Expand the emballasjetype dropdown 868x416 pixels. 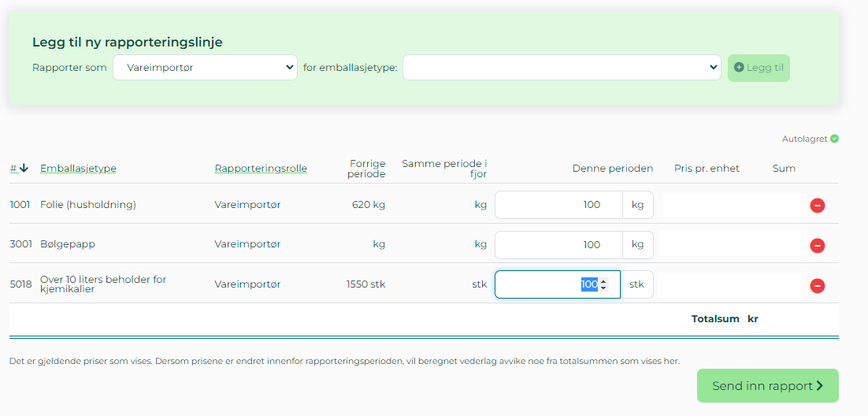coord(562,68)
